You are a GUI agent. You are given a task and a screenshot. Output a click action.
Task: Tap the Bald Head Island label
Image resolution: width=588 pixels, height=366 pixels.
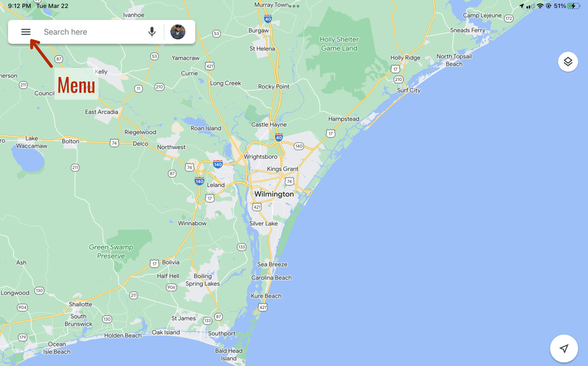tap(229, 354)
